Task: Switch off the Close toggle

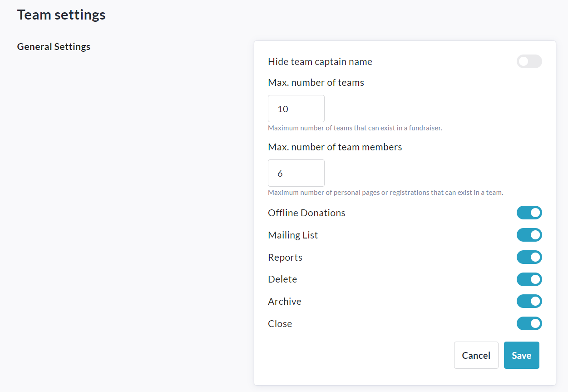Action: point(529,323)
